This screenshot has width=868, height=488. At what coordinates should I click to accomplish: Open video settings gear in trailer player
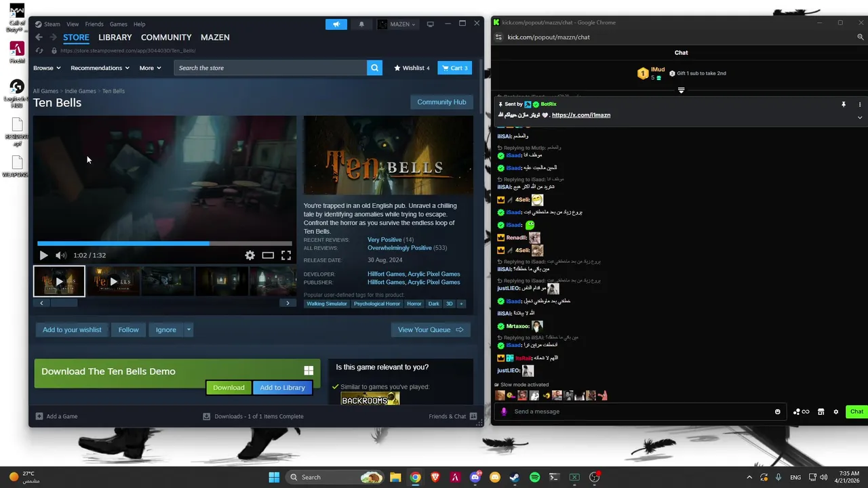point(250,256)
